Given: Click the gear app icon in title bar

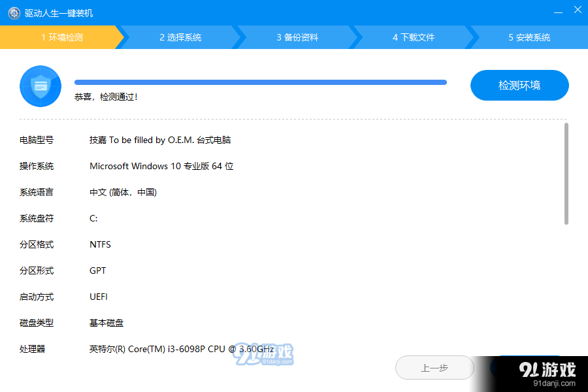Looking at the screenshot, I should [x=14, y=13].
